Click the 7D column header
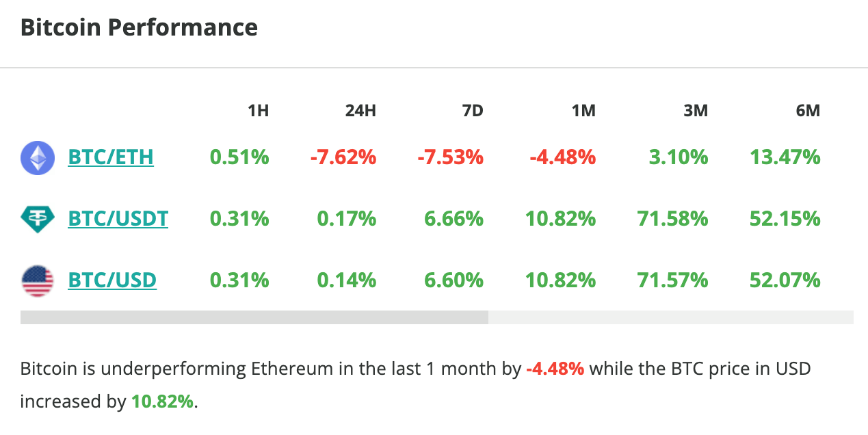 pos(473,110)
